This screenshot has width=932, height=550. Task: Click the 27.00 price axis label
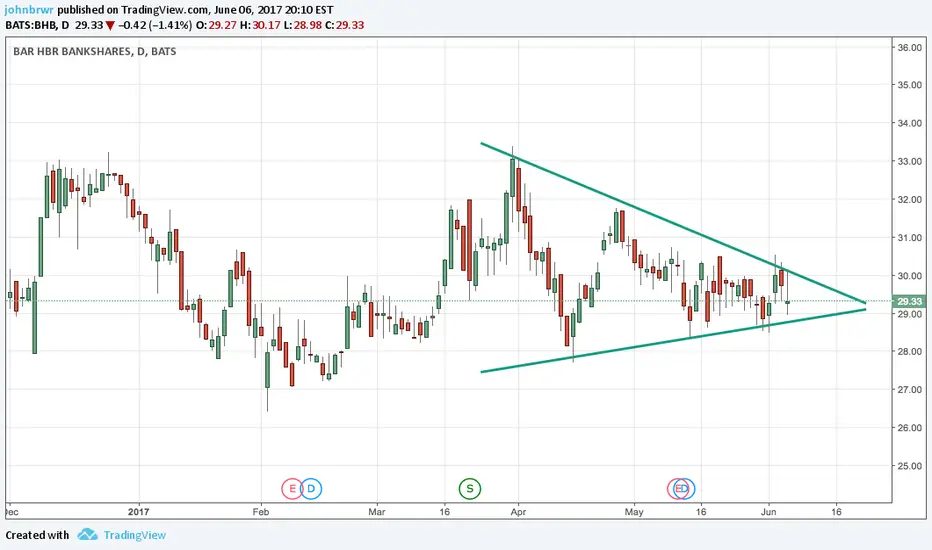[909, 390]
